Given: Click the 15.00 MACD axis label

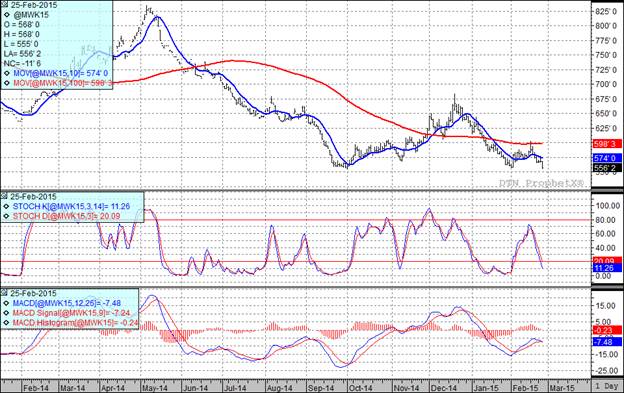Looking at the screenshot, I should click(x=605, y=306).
